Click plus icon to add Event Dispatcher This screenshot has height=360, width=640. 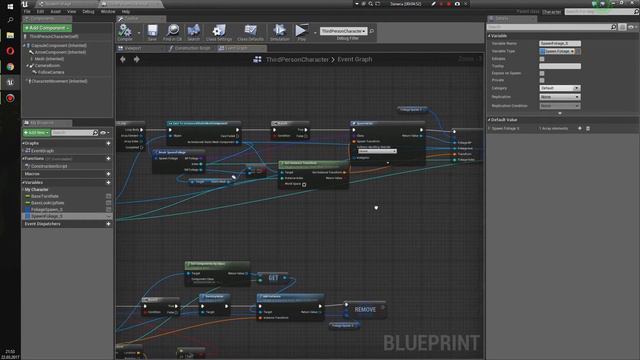click(x=108, y=224)
